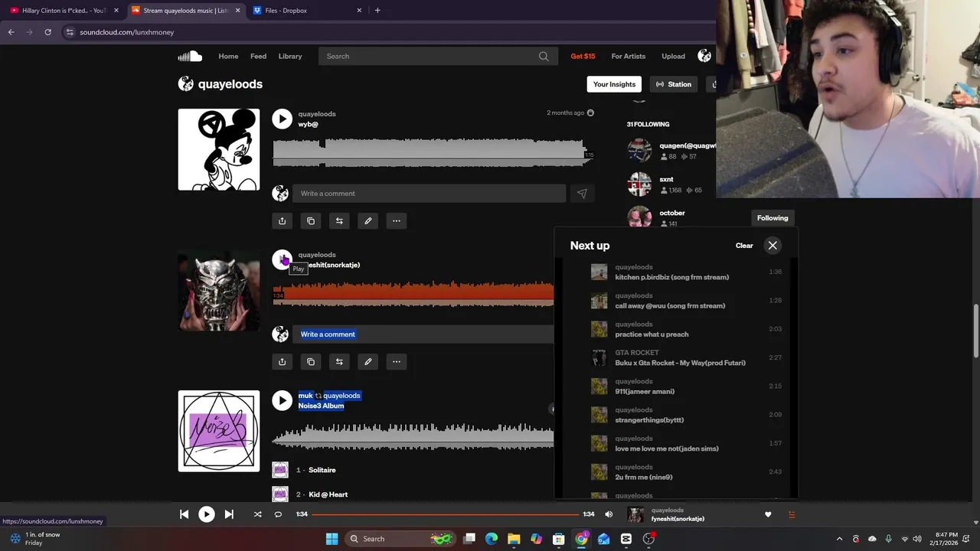Image resolution: width=980 pixels, height=551 pixels.
Task: Click the Your Insights button
Action: click(x=614, y=84)
